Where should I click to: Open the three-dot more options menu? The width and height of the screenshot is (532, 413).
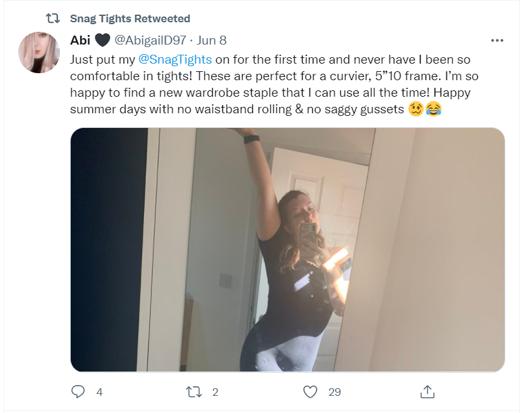[497, 40]
